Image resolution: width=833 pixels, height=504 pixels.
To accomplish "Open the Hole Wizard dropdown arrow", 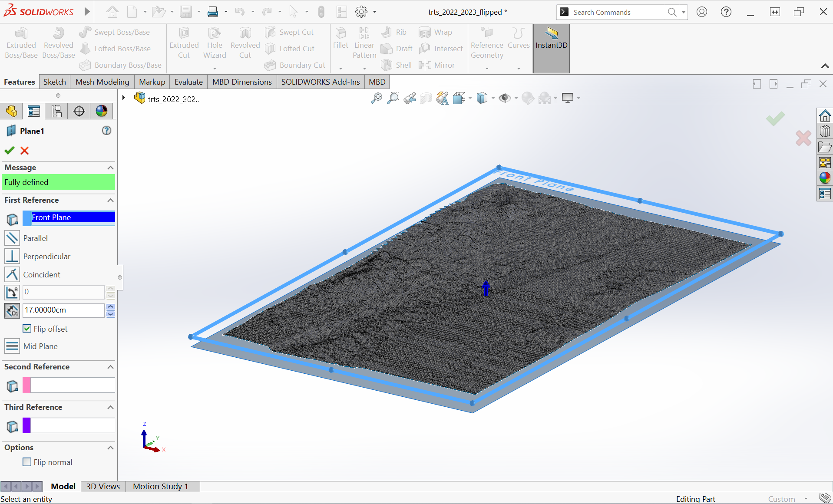I will click(215, 68).
